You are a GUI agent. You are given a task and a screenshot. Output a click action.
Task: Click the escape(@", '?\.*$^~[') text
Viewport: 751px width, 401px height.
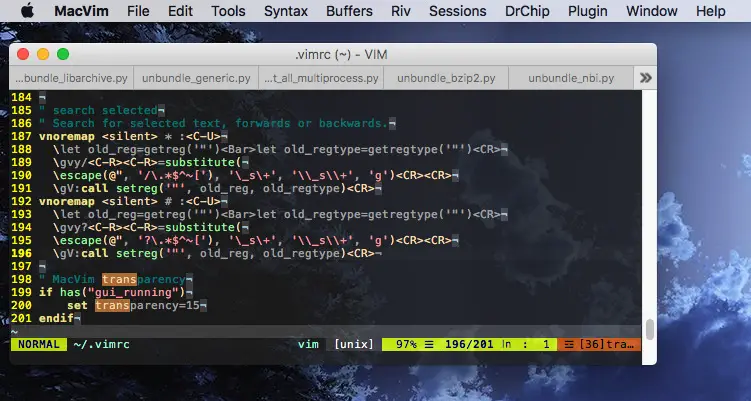tap(133, 240)
